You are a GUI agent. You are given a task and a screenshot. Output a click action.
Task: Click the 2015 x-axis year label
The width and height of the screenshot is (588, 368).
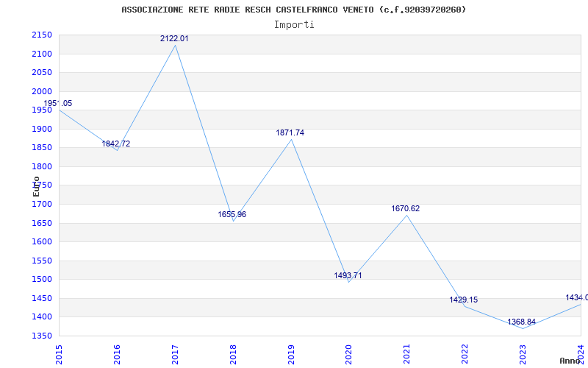click(x=59, y=354)
